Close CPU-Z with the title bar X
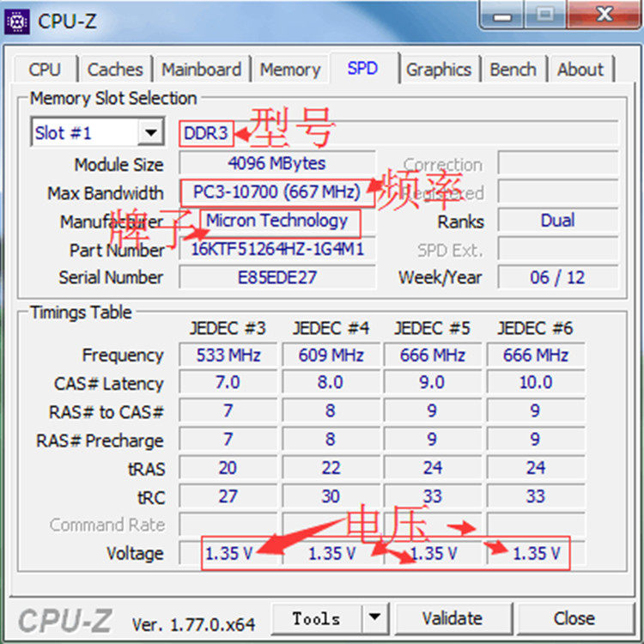This screenshot has width=644, height=644. (x=603, y=15)
